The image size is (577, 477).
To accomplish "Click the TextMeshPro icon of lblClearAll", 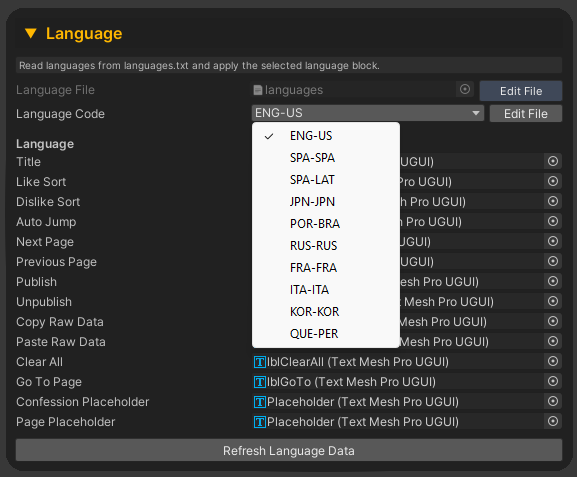I will click(x=260, y=362).
